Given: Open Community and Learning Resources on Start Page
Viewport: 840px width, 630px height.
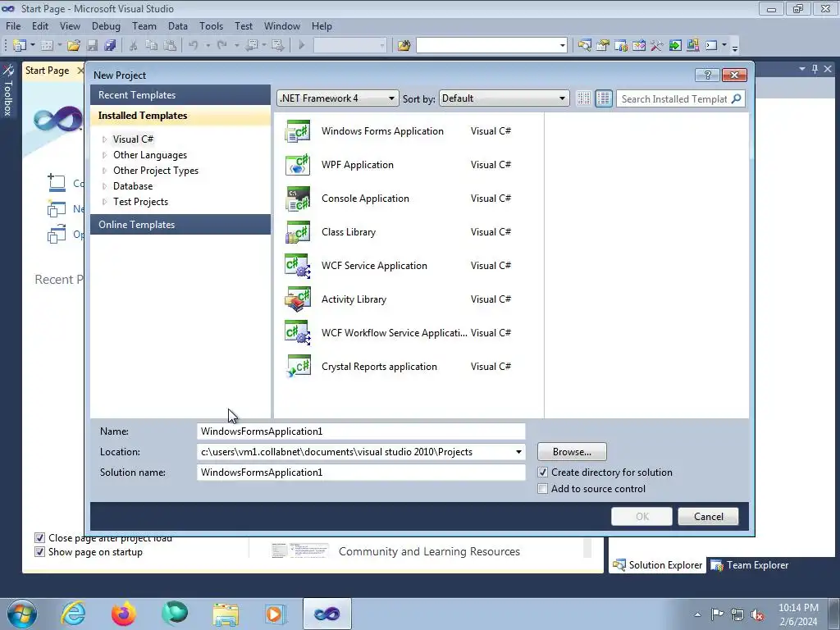Looking at the screenshot, I should tap(429, 551).
